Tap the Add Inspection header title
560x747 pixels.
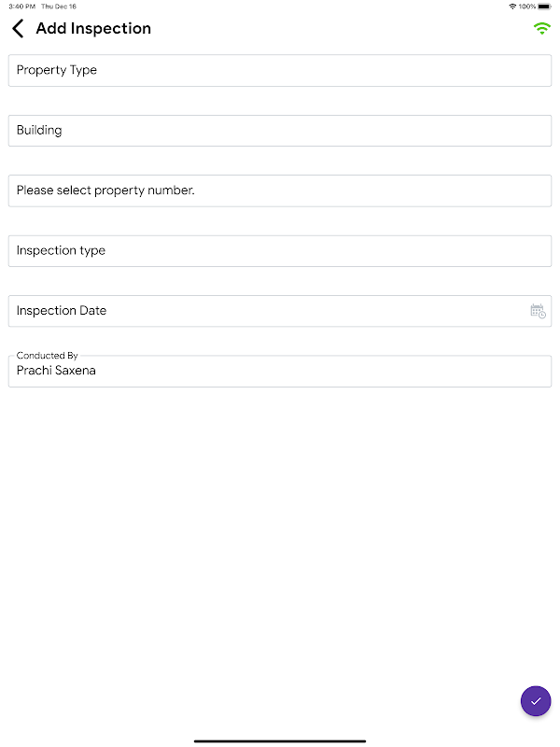(x=94, y=29)
